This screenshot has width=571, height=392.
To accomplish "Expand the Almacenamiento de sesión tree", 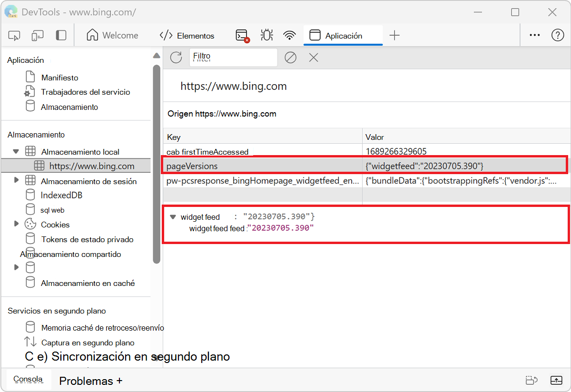I will (x=16, y=181).
